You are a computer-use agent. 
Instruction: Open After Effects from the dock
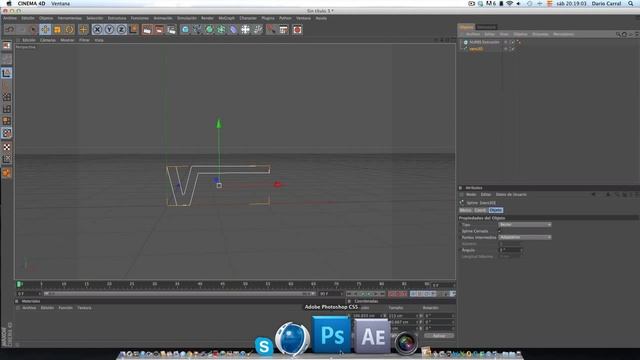pos(372,336)
